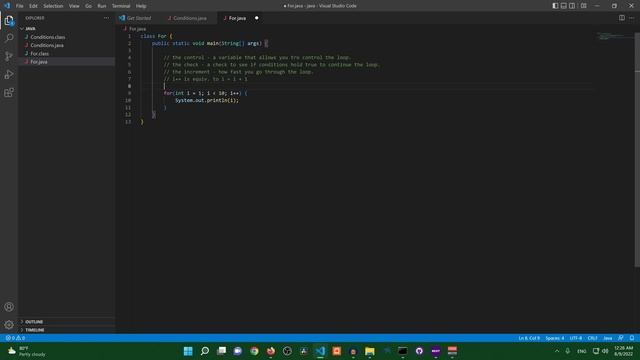640x360 pixels.
Task: Toggle the secondary side bar layout icon
Action: point(572,6)
